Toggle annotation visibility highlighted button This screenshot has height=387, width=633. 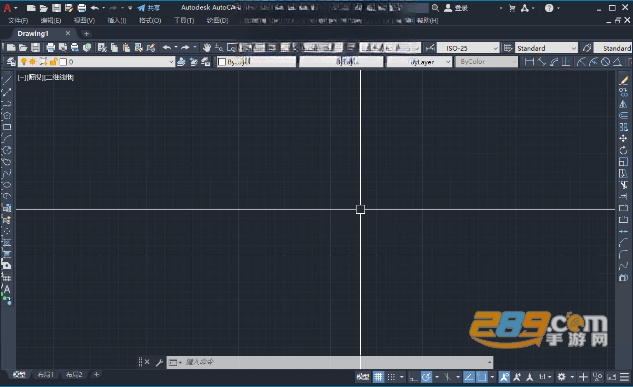tap(504, 377)
